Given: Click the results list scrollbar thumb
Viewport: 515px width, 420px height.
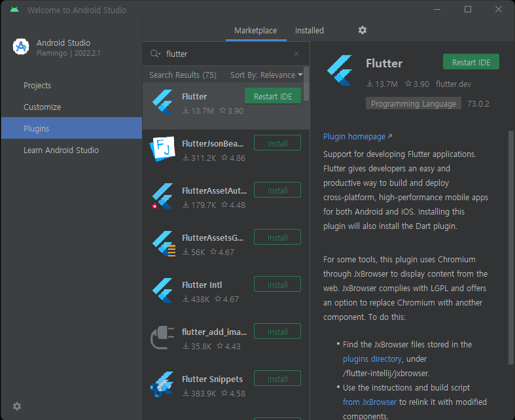Looking at the screenshot, I should (306, 84).
